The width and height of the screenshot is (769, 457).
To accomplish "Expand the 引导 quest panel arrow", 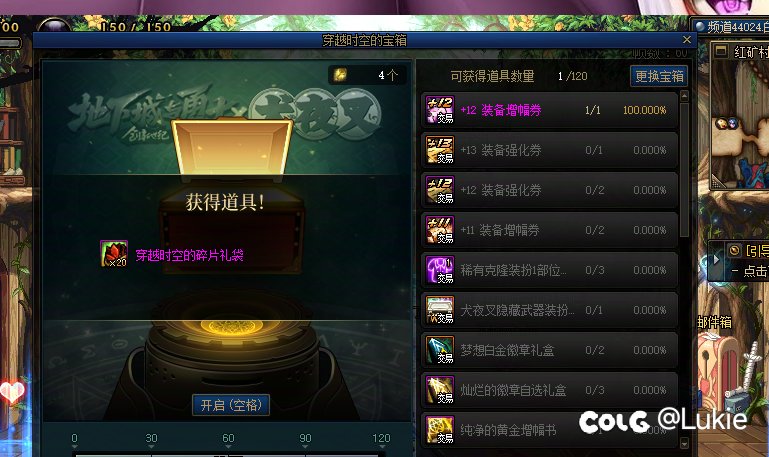I will click(716, 259).
